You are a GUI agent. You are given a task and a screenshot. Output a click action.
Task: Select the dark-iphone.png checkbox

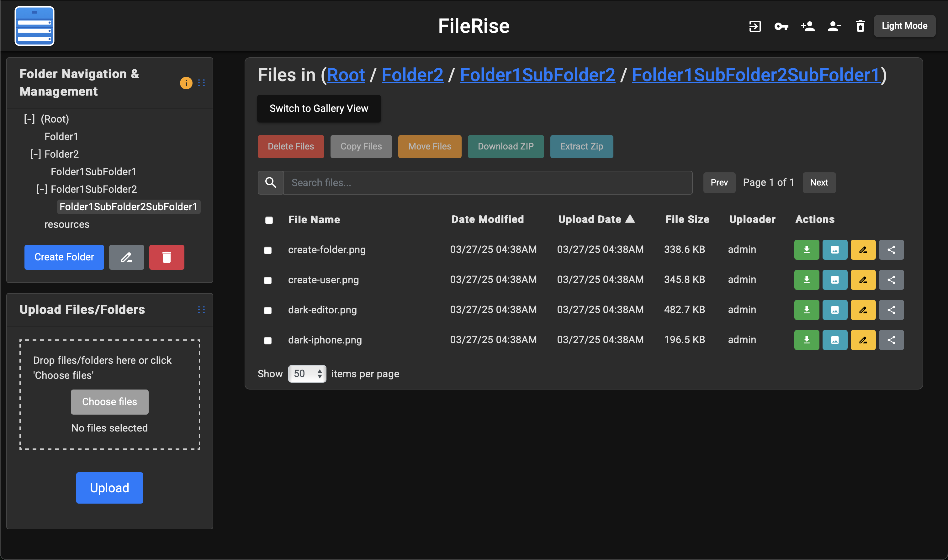click(x=268, y=340)
